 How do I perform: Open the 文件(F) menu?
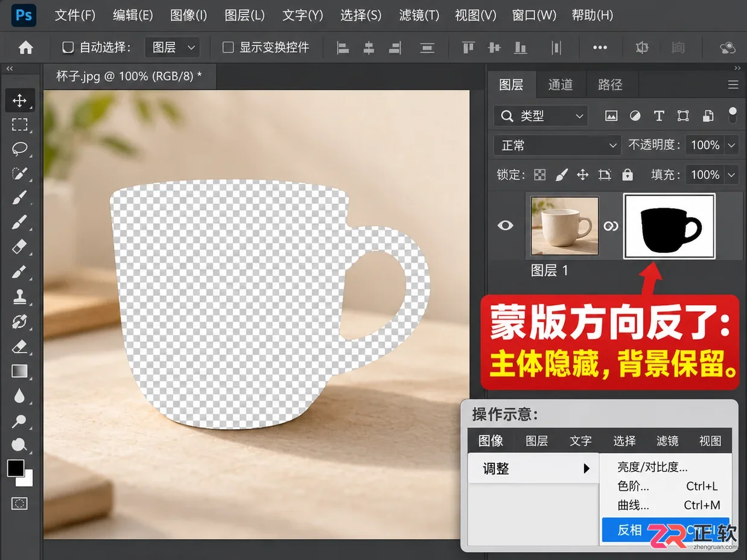pyautogui.click(x=75, y=15)
